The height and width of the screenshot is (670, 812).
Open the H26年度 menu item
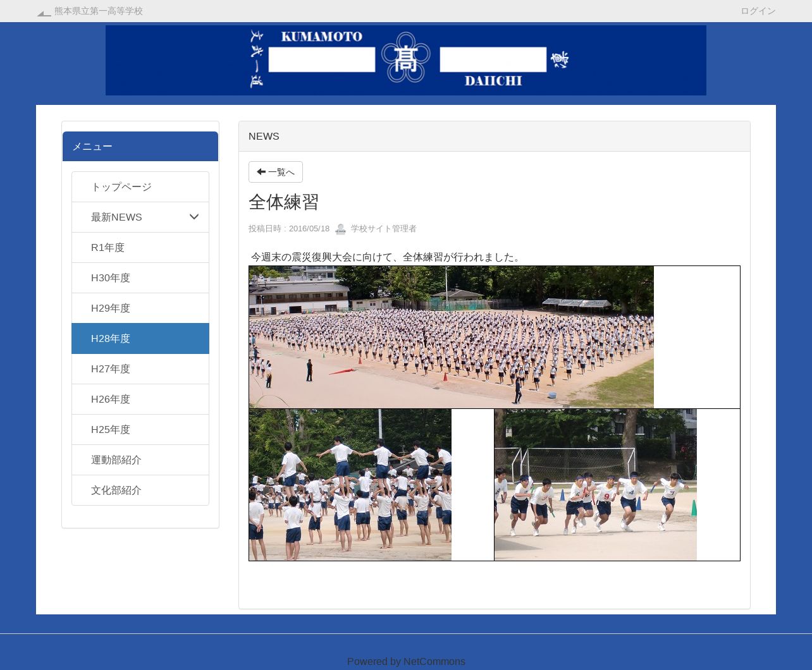(140, 399)
